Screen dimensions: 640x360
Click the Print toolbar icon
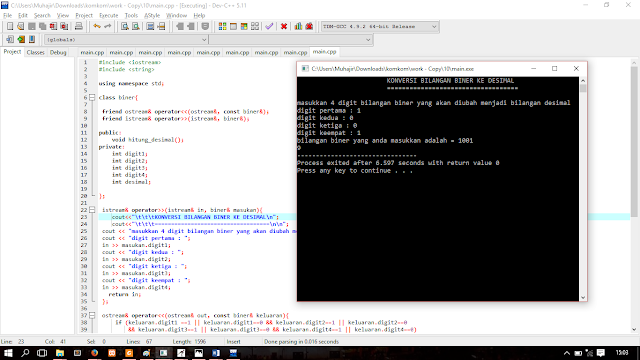[x=78, y=27]
